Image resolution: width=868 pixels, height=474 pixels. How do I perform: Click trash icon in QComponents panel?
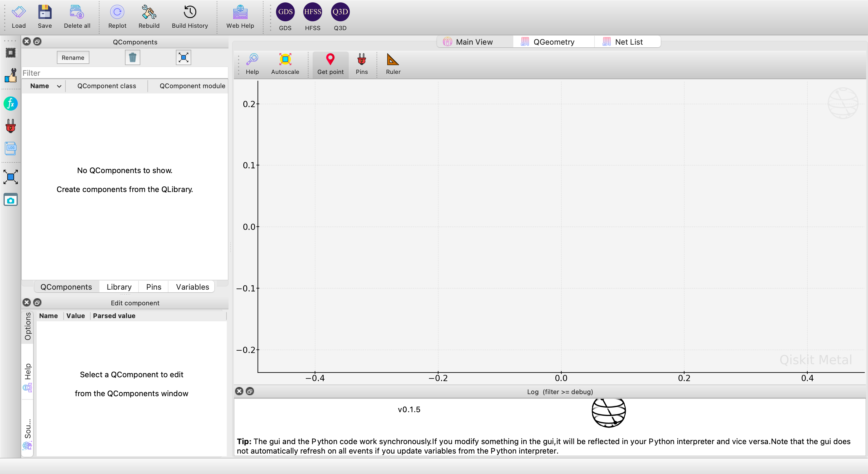(132, 58)
